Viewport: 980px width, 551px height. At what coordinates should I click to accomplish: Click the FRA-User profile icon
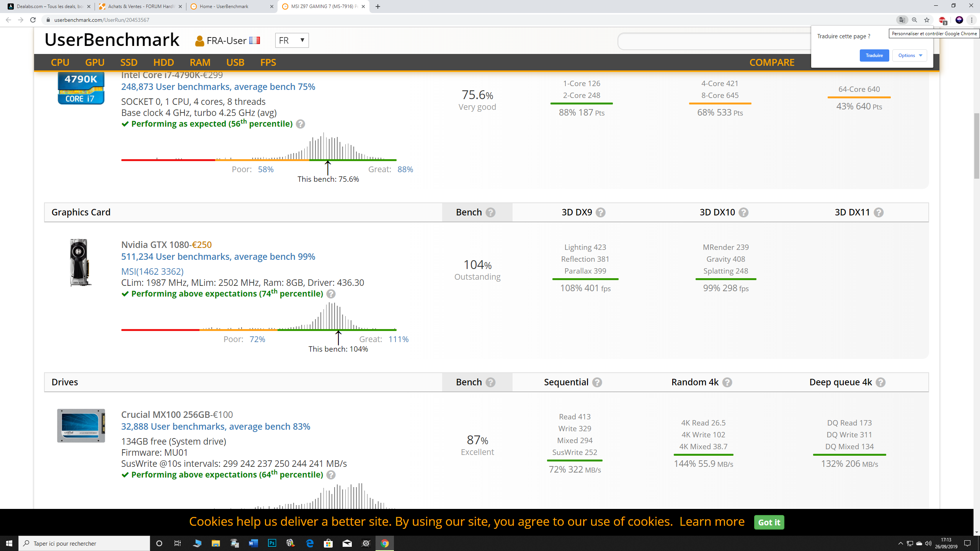[199, 41]
